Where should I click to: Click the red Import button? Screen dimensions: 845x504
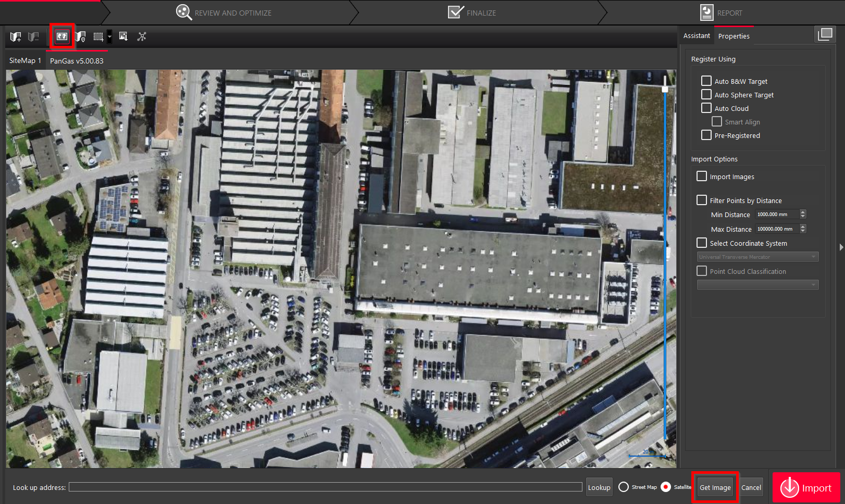(806, 488)
